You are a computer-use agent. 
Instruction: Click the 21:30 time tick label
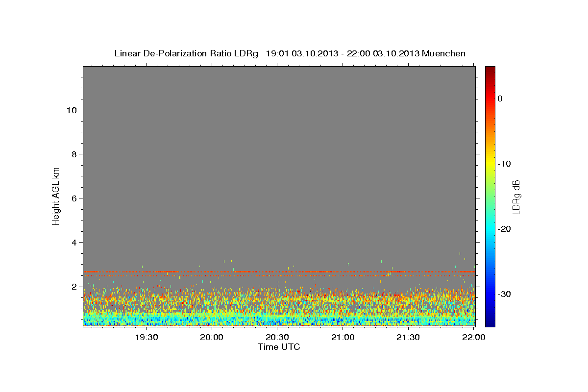[x=408, y=338]
